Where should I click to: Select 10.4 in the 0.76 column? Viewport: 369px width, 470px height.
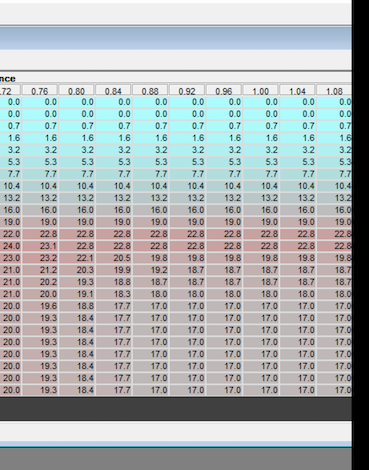click(40, 186)
